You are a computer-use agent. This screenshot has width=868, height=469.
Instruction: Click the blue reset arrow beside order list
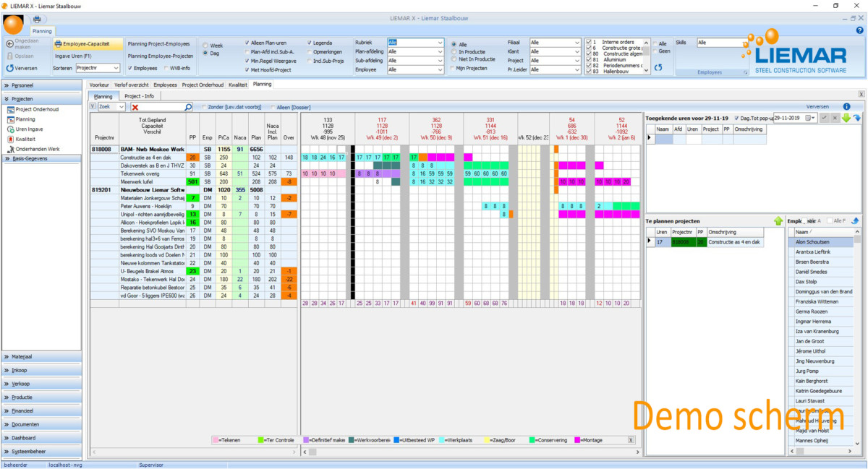[658, 67]
